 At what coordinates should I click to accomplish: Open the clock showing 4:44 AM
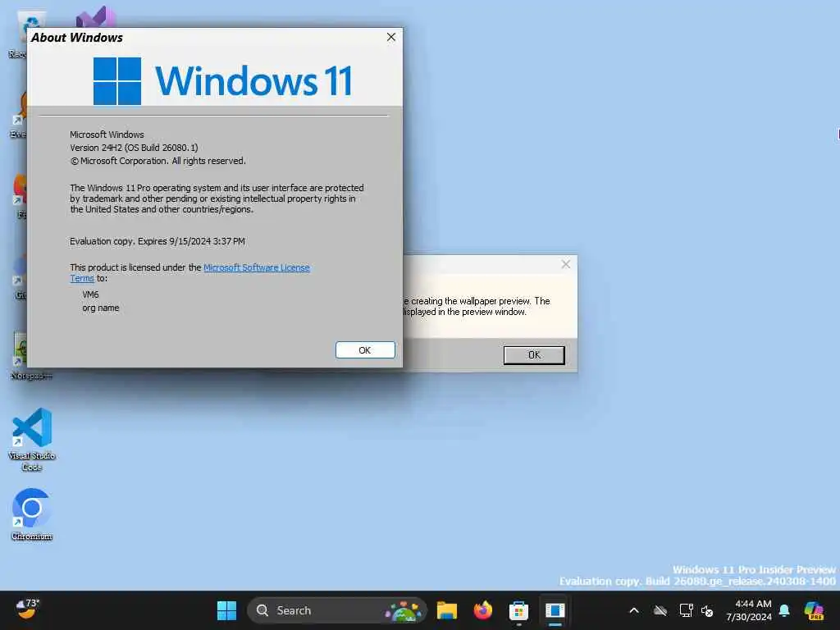[749, 610]
